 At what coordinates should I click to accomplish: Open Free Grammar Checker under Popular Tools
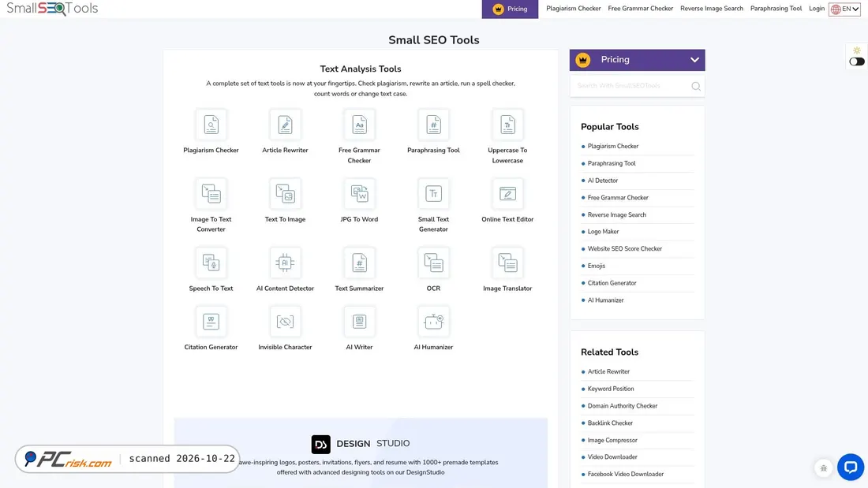click(x=618, y=198)
